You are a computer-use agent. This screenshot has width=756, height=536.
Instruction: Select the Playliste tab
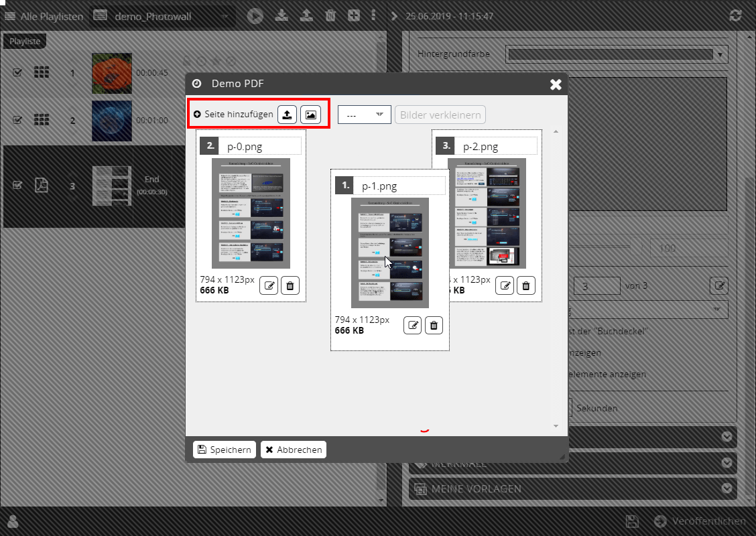[x=25, y=42]
